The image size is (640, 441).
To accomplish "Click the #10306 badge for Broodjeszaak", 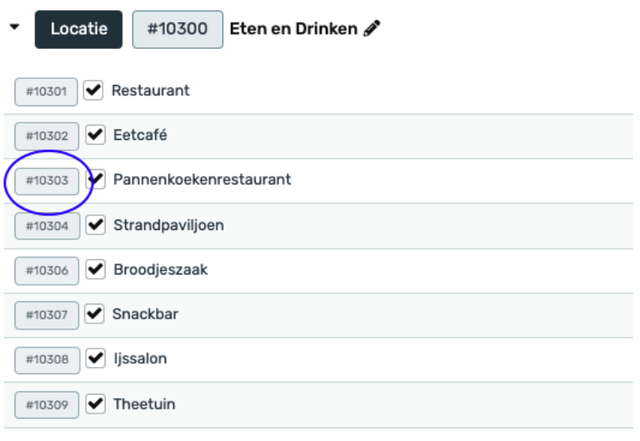I will (47, 271).
